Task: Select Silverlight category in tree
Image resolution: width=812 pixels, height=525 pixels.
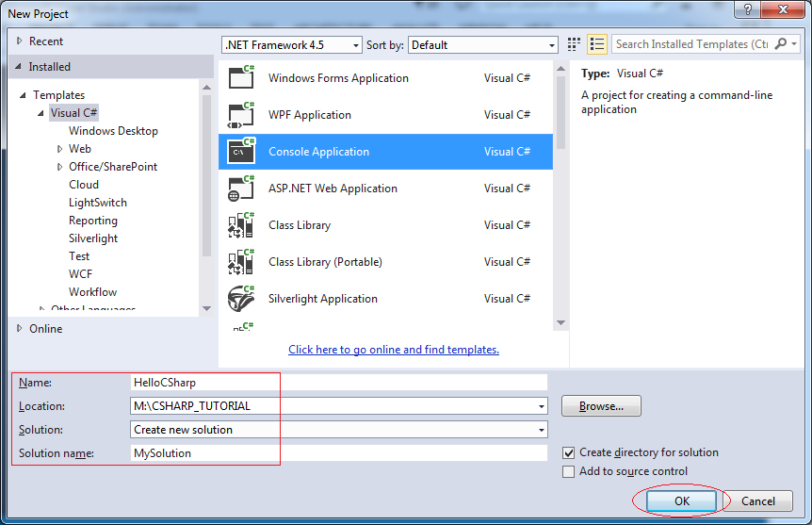Action: (x=93, y=238)
